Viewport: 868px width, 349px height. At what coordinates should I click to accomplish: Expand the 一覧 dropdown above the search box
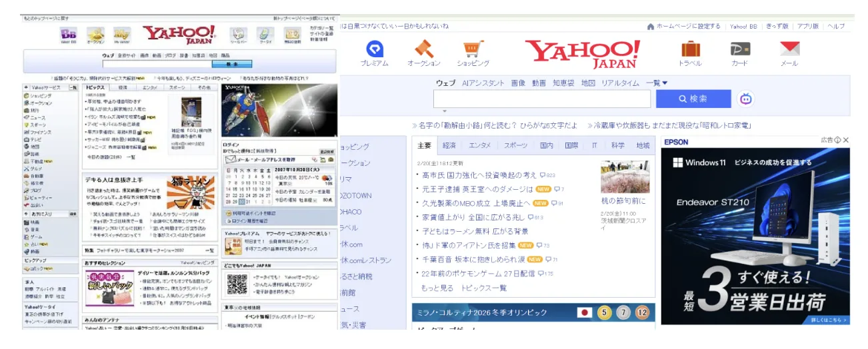[x=657, y=83]
